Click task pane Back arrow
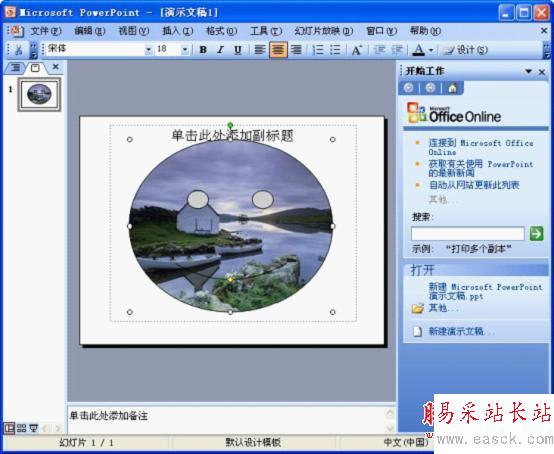This screenshot has width=554, height=454. (x=408, y=88)
